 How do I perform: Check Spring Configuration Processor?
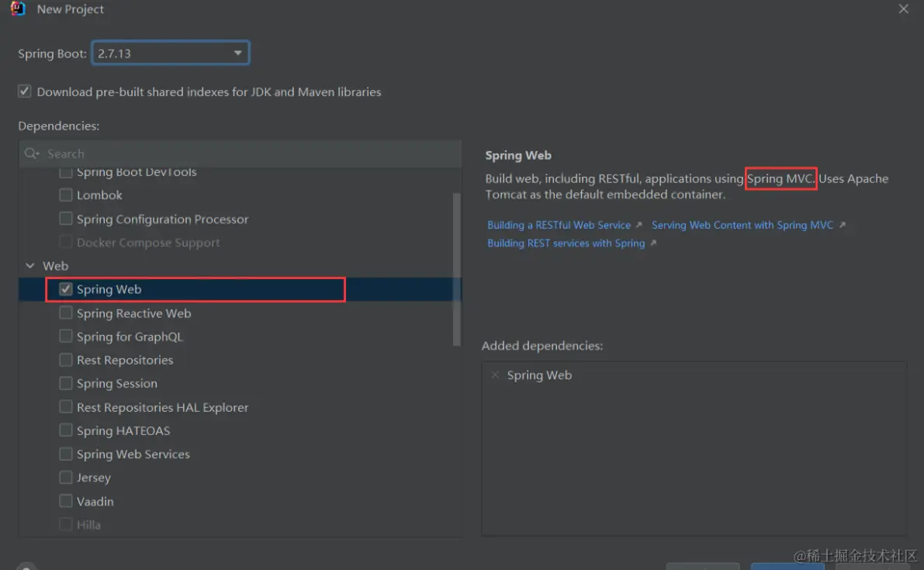(66, 219)
